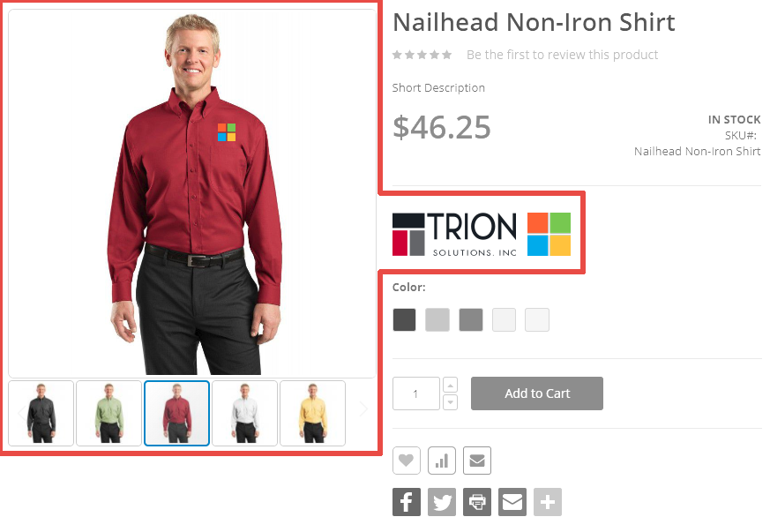770x532 pixels.
Task: Select the yellow shirt thumbnail
Action: [x=312, y=413]
